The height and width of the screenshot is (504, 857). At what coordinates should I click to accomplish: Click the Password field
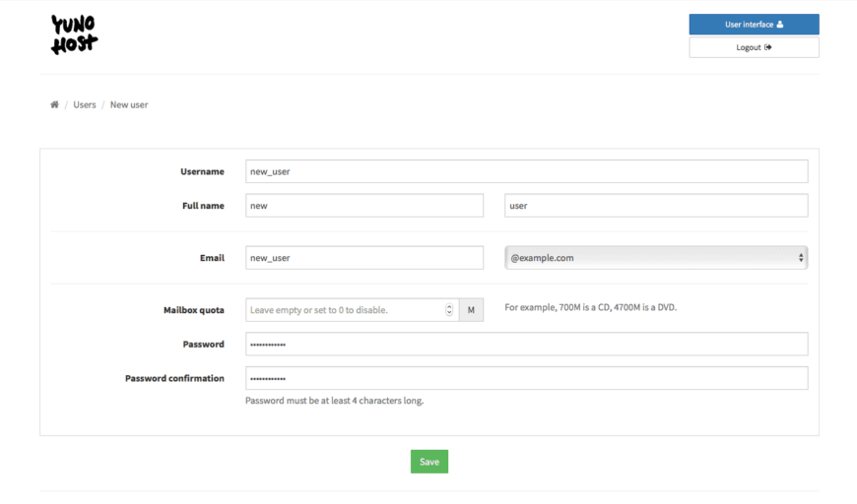tap(526, 345)
